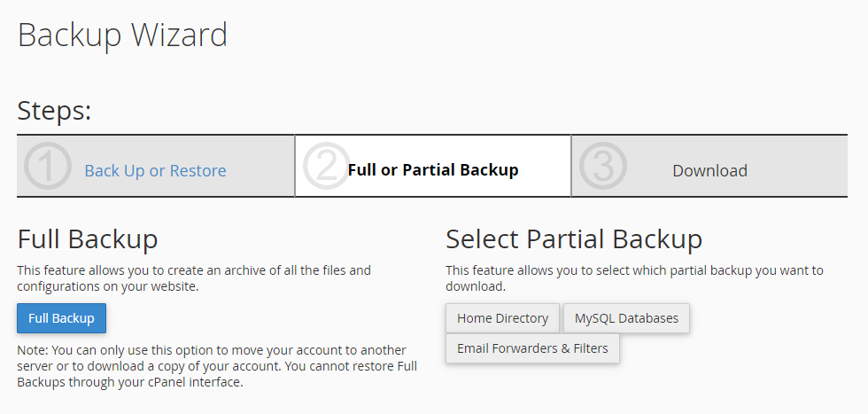Image resolution: width=868 pixels, height=414 pixels.
Task: Select the Full or Partial Backup step label
Action: 433,170
